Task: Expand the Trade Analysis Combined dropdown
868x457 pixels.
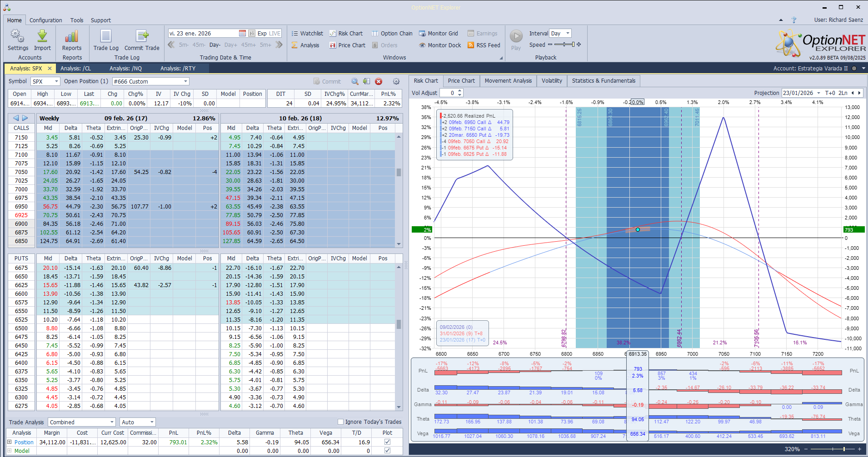Action: click(112, 422)
